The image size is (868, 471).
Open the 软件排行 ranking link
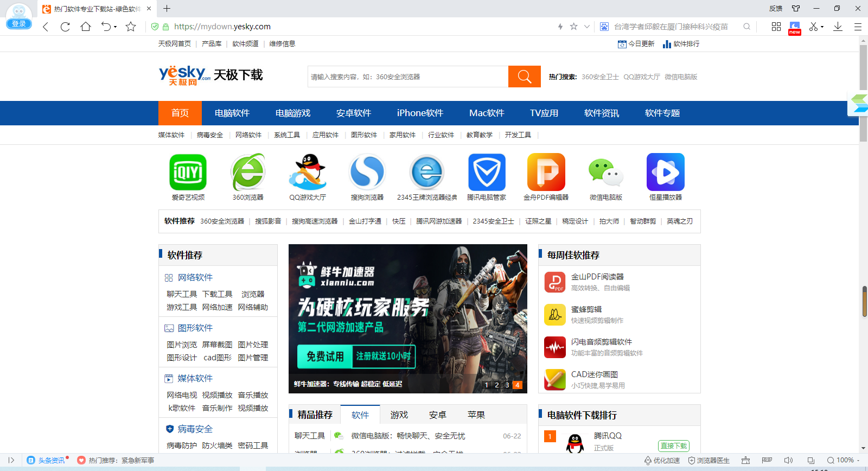681,44
